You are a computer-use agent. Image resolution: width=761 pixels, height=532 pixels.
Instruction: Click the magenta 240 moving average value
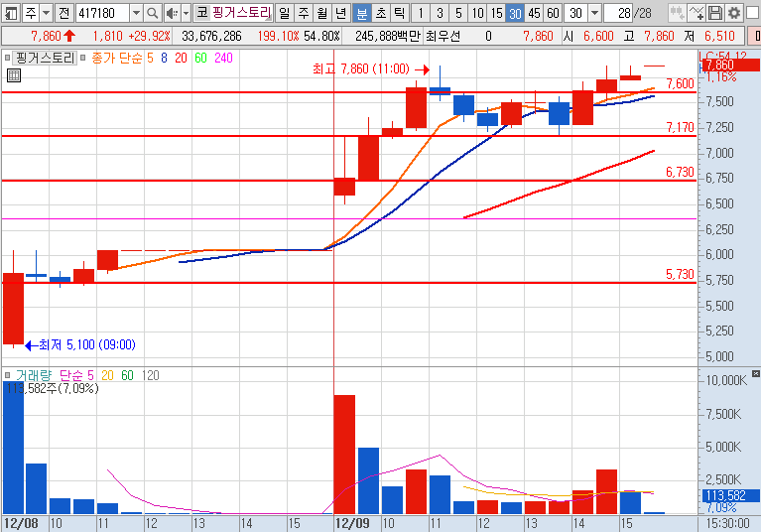[x=223, y=59]
